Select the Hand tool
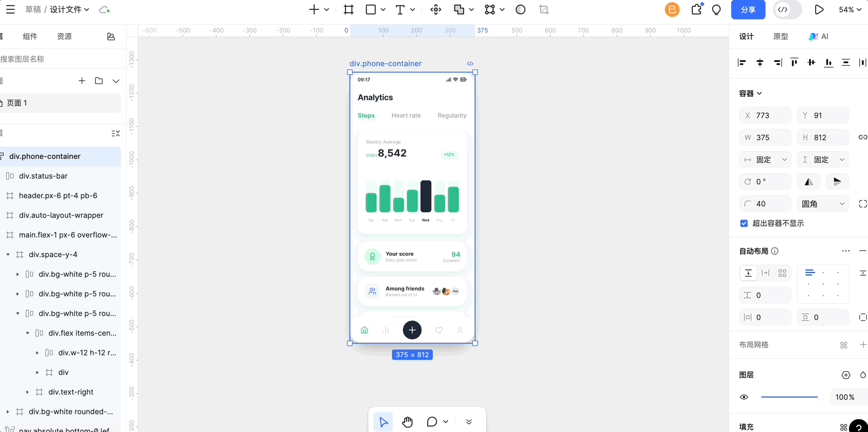 408,422
